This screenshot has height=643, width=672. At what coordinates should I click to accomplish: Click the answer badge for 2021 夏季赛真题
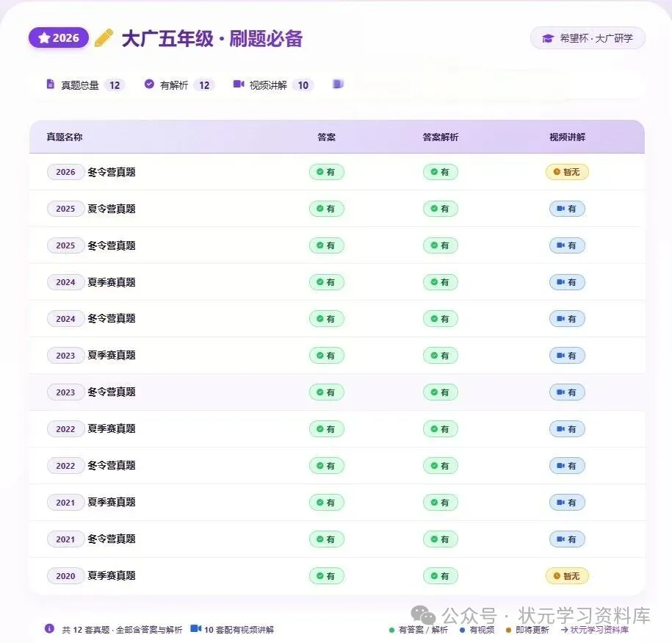(x=327, y=503)
